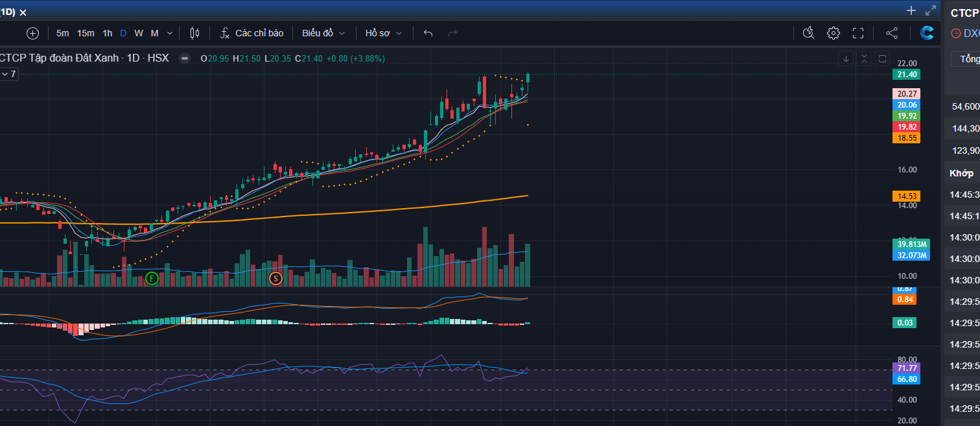The image size is (980, 426).
Task: Expand the chart panel with diagonal arrows icon
Action: coord(931,10)
